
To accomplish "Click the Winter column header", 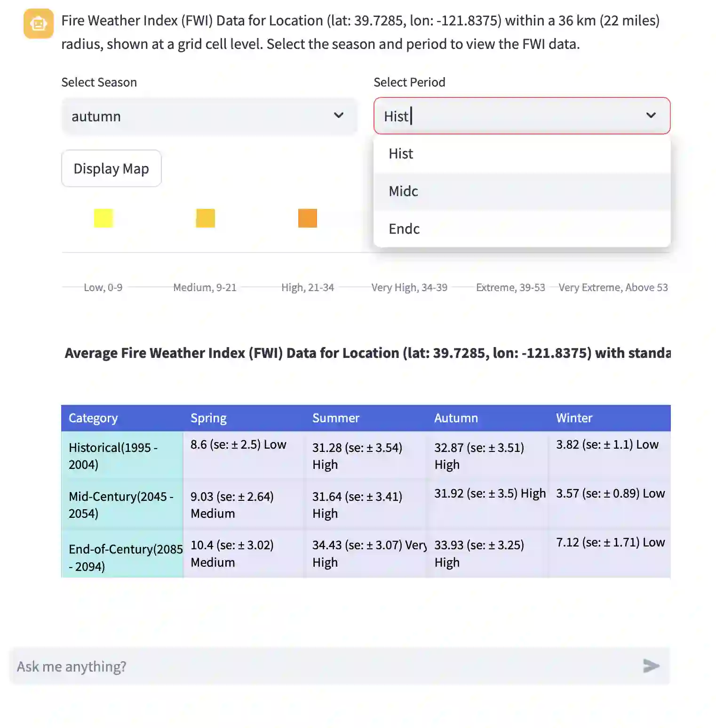I will click(x=610, y=418).
